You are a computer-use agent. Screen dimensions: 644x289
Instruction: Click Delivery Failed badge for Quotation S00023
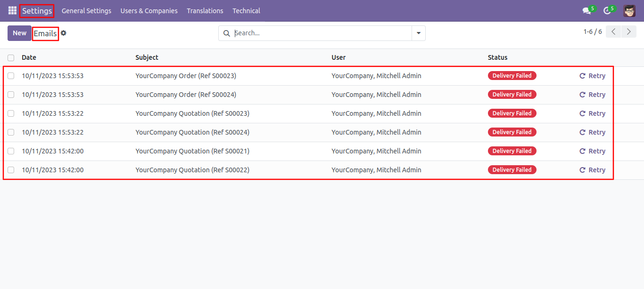tap(512, 113)
